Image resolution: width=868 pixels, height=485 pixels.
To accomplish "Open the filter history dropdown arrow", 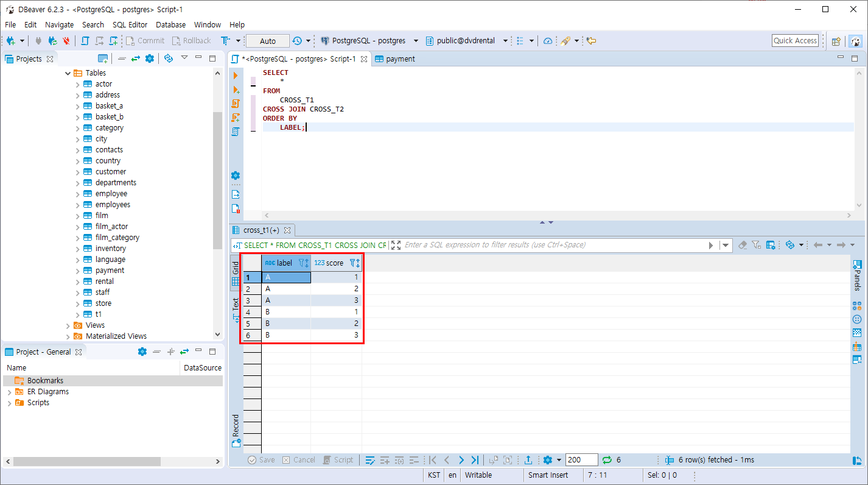I will pos(725,245).
